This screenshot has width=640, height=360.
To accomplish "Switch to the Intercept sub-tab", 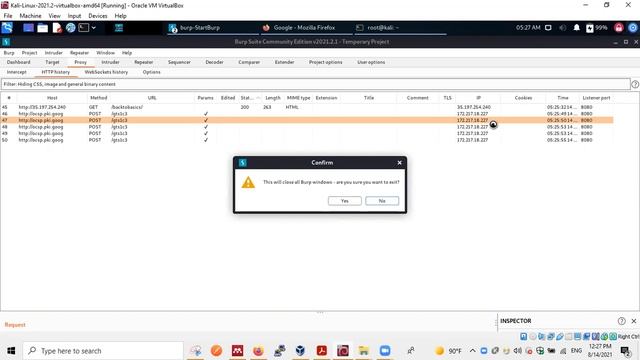I will (17, 72).
